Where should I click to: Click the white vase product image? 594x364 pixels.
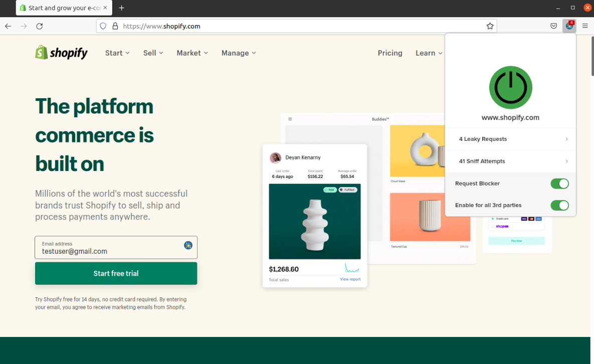point(315,222)
